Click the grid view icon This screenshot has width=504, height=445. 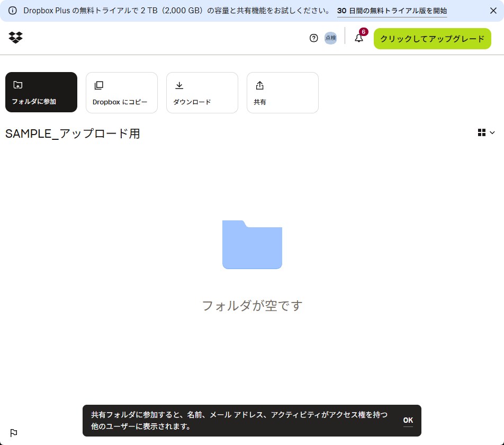[482, 132]
